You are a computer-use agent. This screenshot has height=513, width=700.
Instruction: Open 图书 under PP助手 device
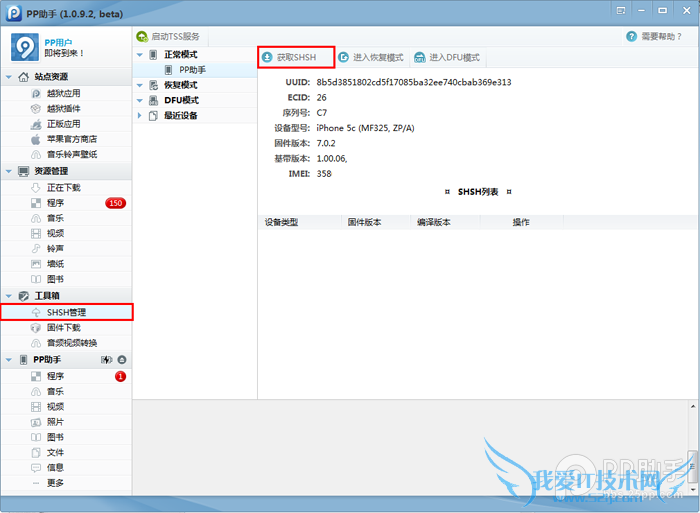point(66,438)
